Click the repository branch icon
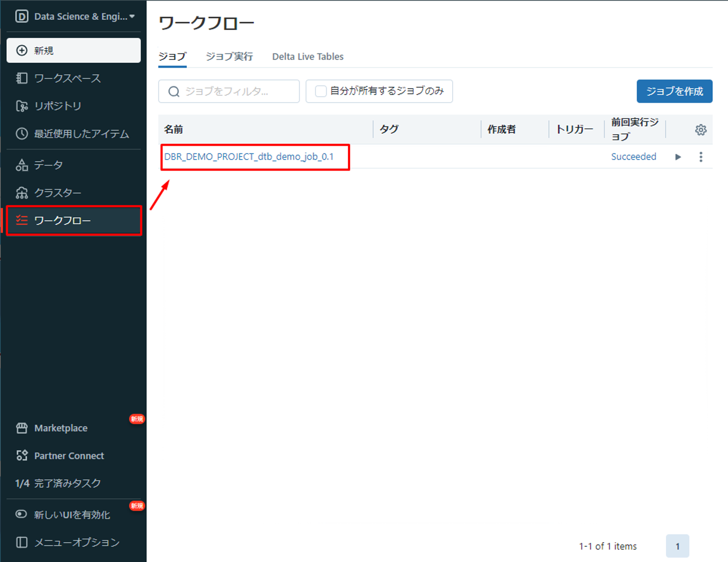The width and height of the screenshot is (728, 562). [x=21, y=106]
